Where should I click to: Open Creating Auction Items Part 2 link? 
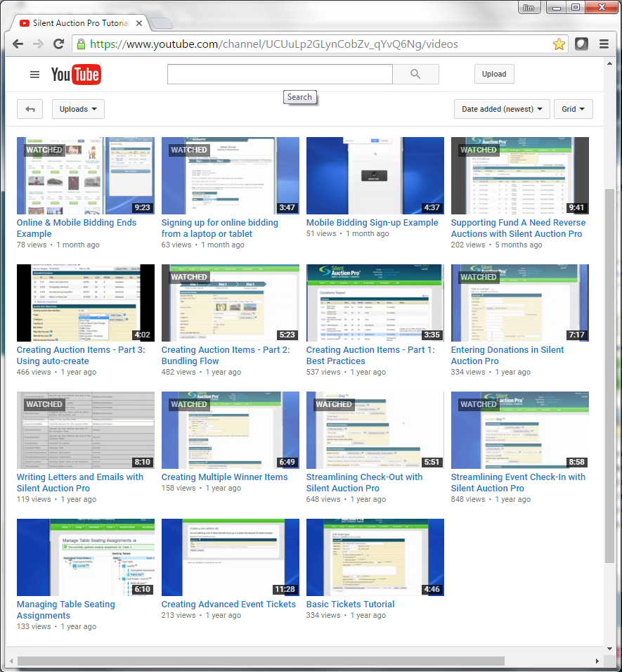tap(226, 355)
